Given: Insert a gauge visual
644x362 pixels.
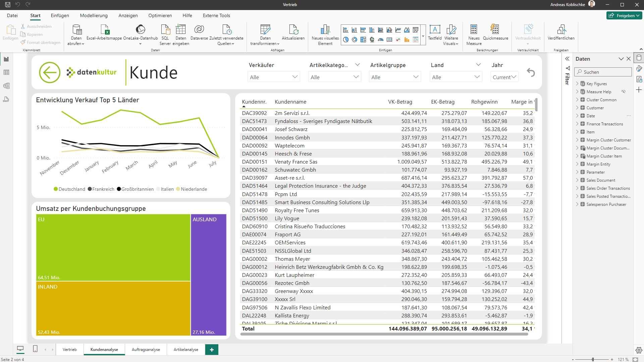Looking at the screenshot, I should coord(381,39).
